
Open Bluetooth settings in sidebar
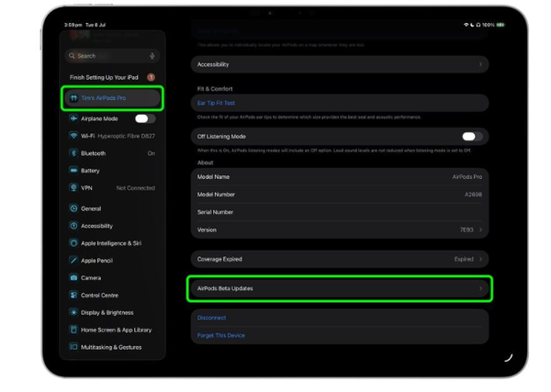coord(112,153)
